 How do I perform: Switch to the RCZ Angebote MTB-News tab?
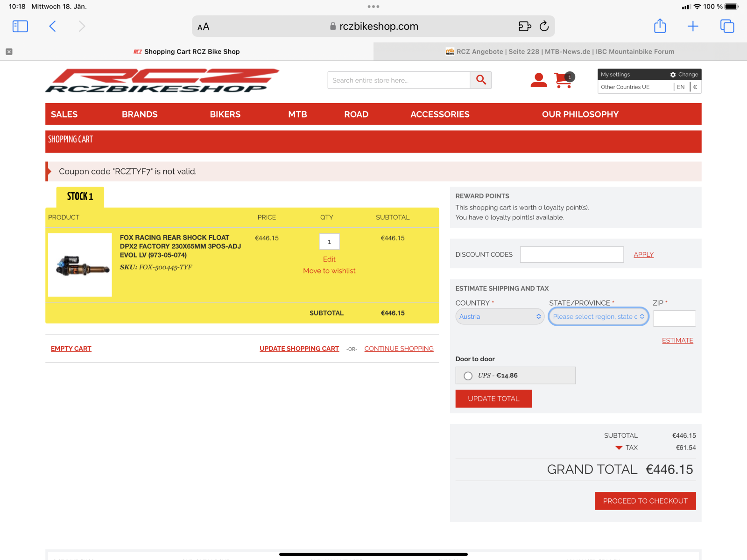tap(560, 52)
